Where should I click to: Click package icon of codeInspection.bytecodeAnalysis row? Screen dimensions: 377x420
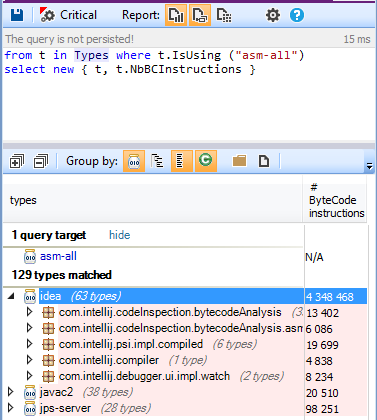click(48, 312)
